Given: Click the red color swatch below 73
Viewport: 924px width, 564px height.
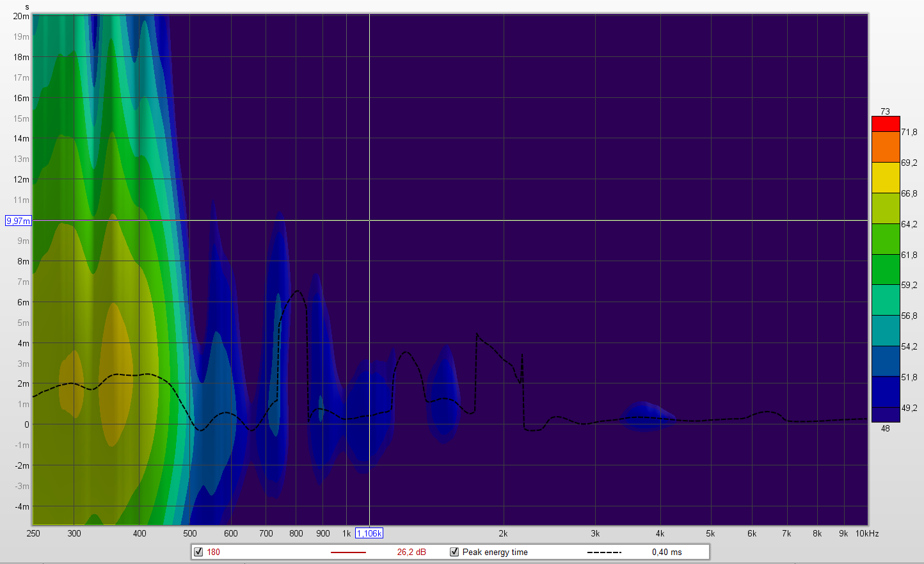Looking at the screenshot, I should pyautogui.click(x=886, y=124).
